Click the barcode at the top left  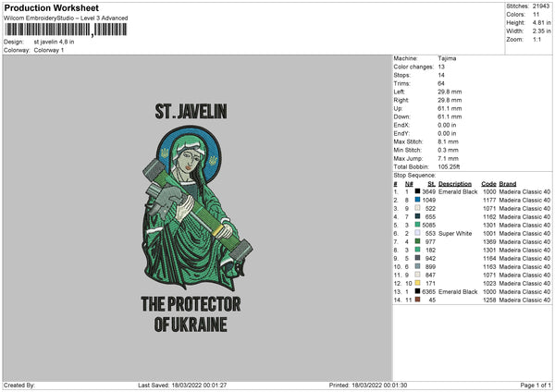[63, 30]
